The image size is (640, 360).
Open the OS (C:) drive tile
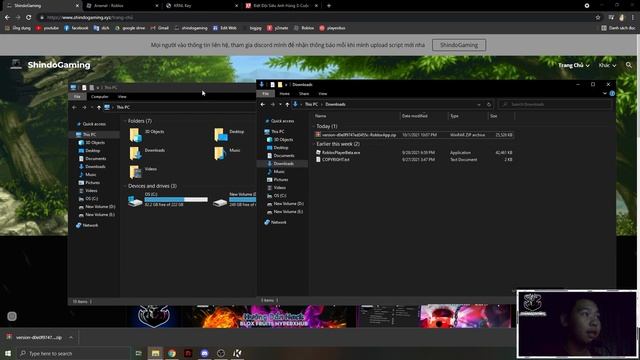[x=168, y=199]
